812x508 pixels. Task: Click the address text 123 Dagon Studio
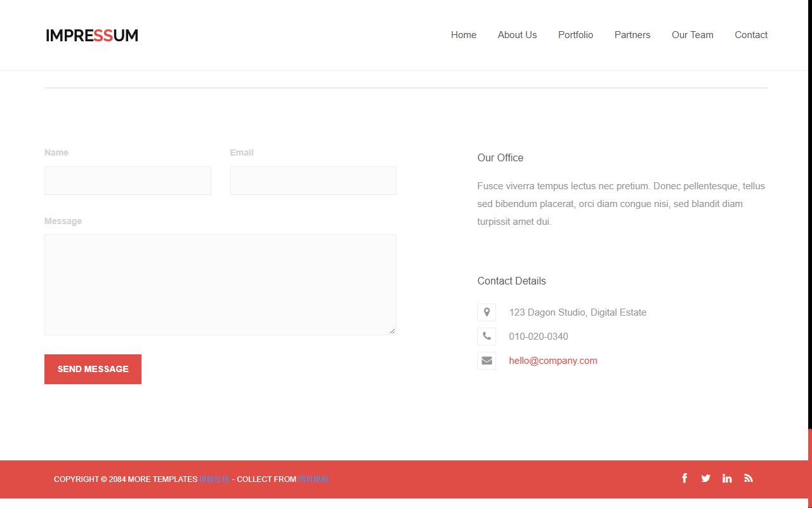[578, 312]
